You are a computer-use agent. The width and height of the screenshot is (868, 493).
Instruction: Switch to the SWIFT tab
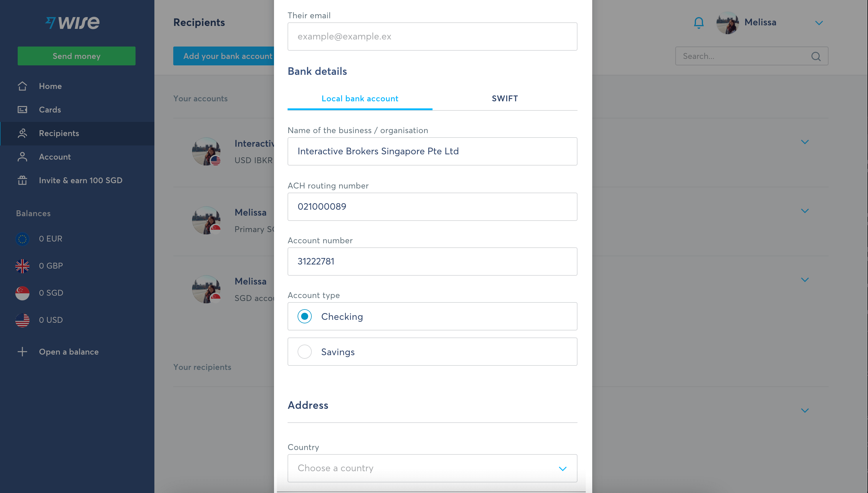pyautogui.click(x=505, y=99)
